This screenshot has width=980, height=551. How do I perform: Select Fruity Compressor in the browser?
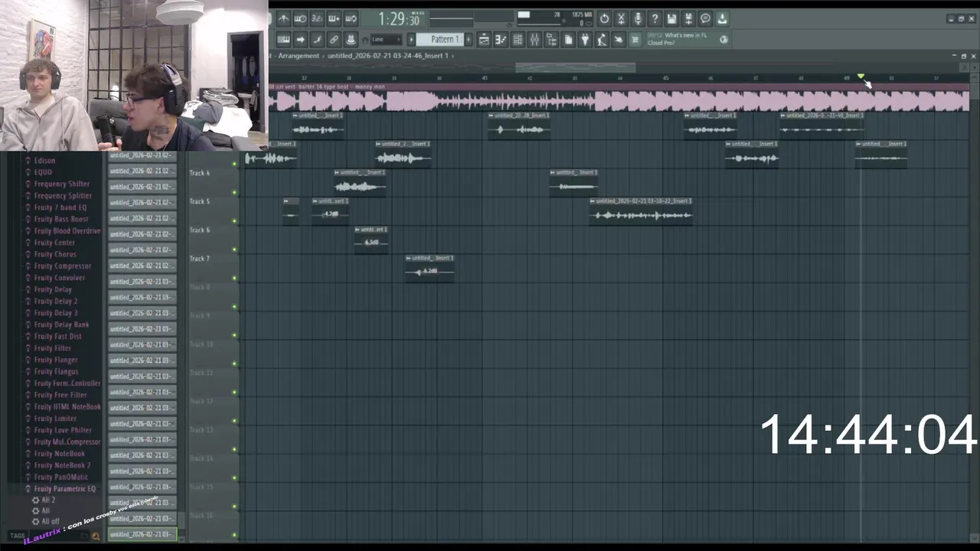(x=62, y=266)
